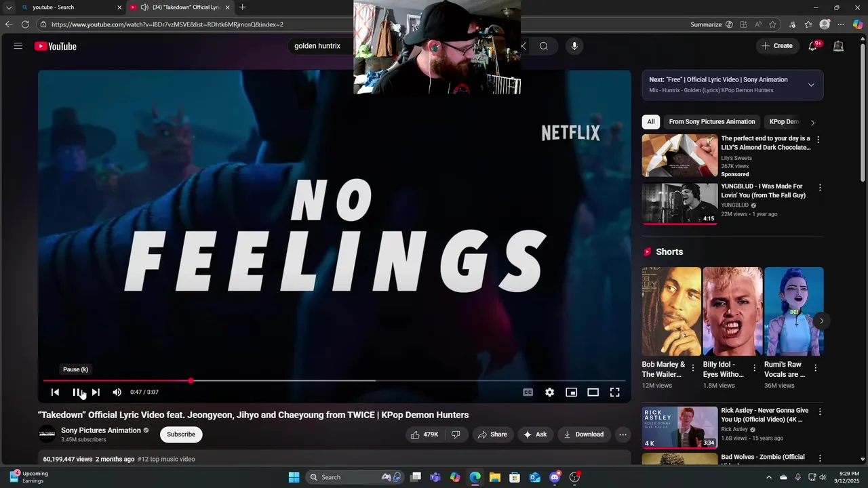This screenshot has height=488, width=868.
Task: Open Rick Astley Never Gonna Give You Up
Action: pyautogui.click(x=679, y=428)
